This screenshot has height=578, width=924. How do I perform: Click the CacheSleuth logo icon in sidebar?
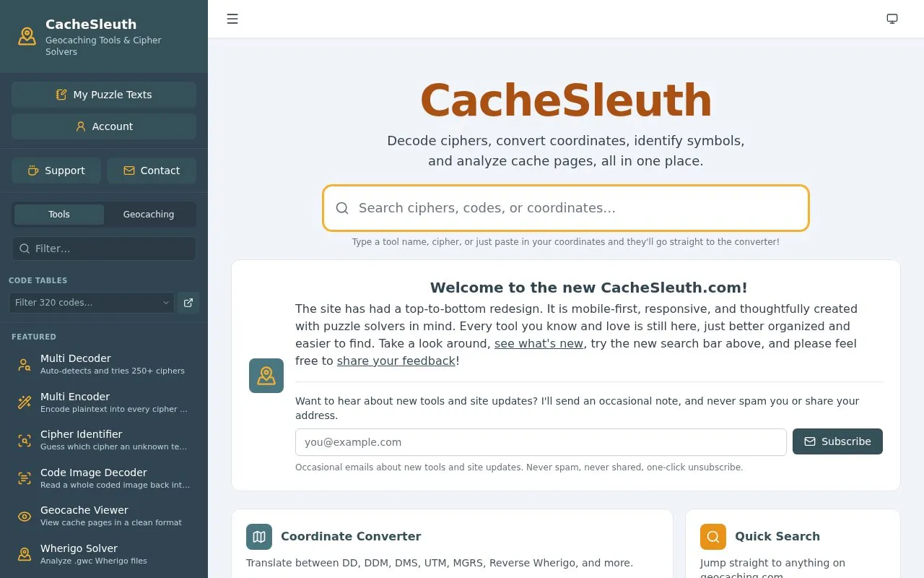pyautogui.click(x=27, y=36)
